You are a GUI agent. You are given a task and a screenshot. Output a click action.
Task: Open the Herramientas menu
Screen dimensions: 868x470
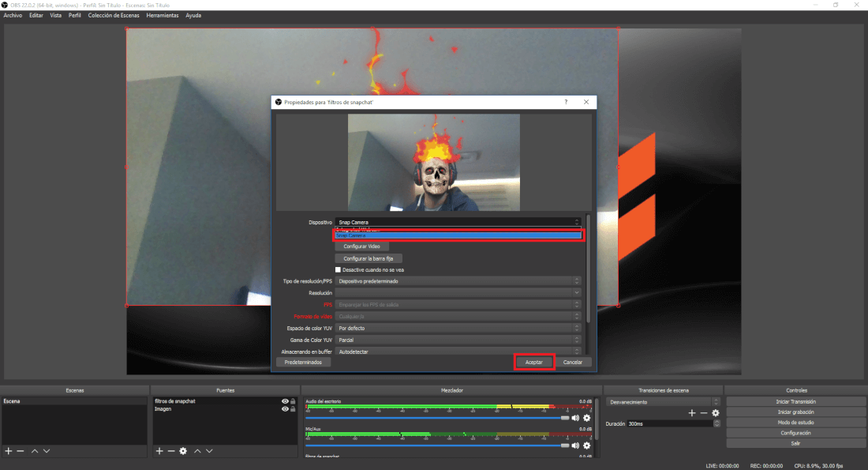click(x=163, y=16)
